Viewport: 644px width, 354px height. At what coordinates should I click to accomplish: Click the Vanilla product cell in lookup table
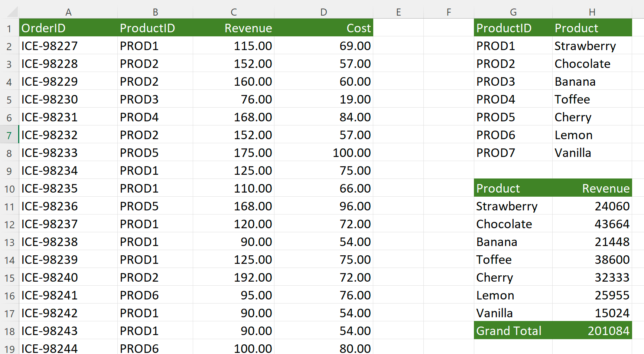click(x=573, y=153)
